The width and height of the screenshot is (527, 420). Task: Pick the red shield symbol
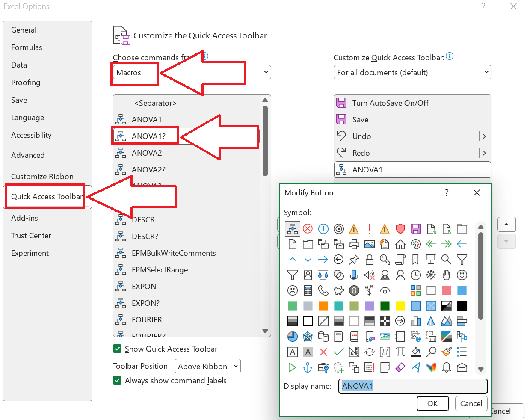pos(400,229)
